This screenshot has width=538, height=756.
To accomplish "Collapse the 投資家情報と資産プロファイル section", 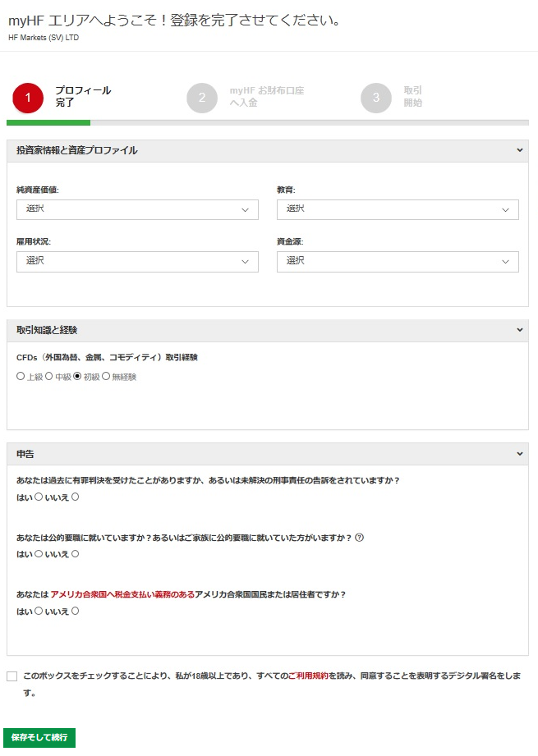I will (x=519, y=150).
